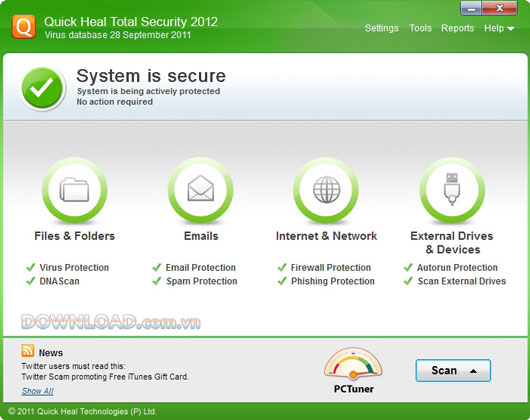
Task: Click the Quick Heal Technologies copyright text
Action: [82, 411]
